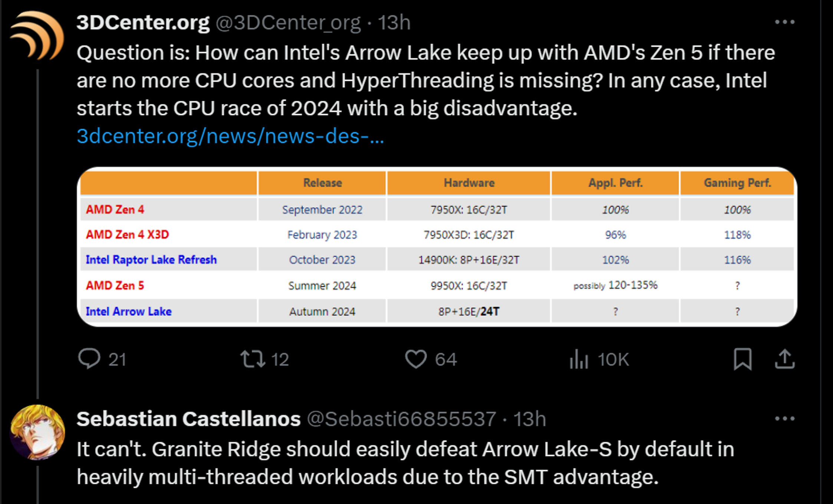This screenshot has height=504, width=833.
Task: Open the 13h timestamp of Sebastian's reply
Action: coord(529,419)
